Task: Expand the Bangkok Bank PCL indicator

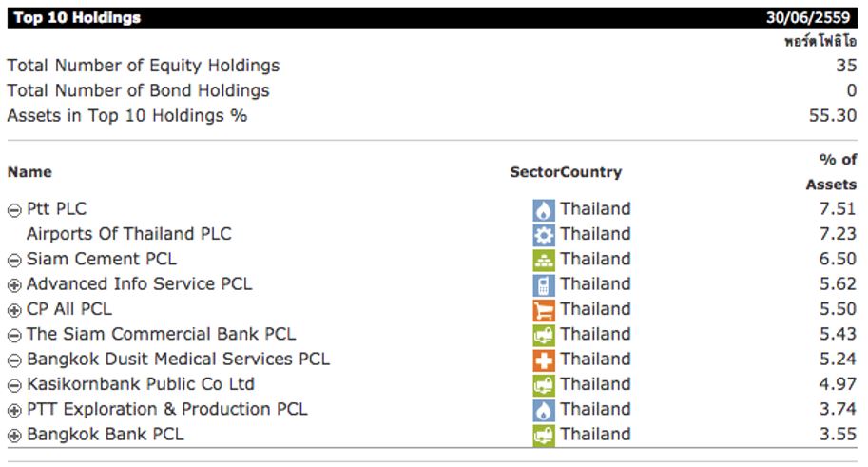Action: 14,436
